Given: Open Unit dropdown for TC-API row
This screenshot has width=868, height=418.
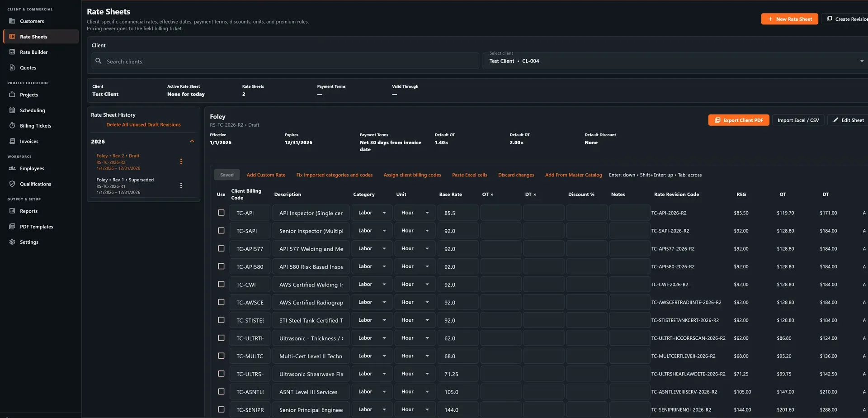Looking at the screenshot, I should [415, 213].
